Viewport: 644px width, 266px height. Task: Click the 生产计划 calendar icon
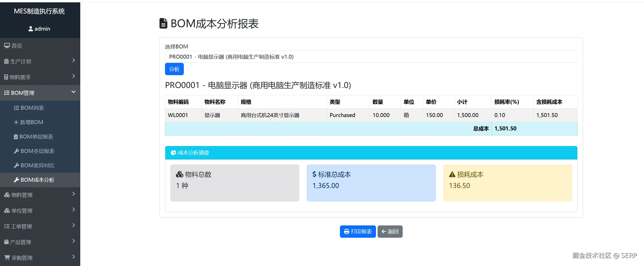(6, 62)
